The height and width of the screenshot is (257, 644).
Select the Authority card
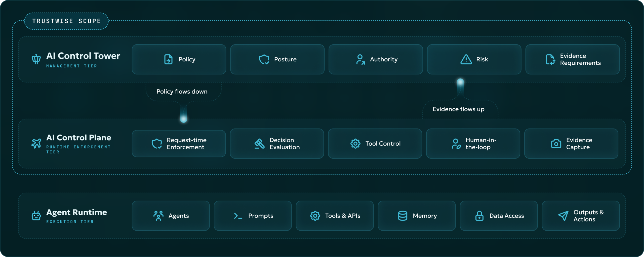[x=376, y=59]
